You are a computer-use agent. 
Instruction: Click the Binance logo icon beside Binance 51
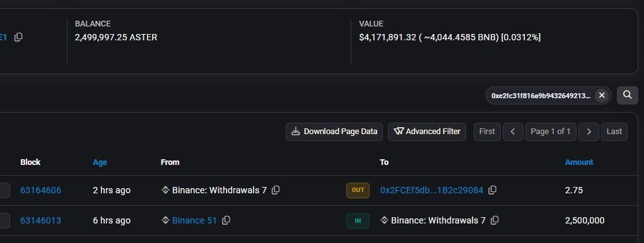[165, 220]
